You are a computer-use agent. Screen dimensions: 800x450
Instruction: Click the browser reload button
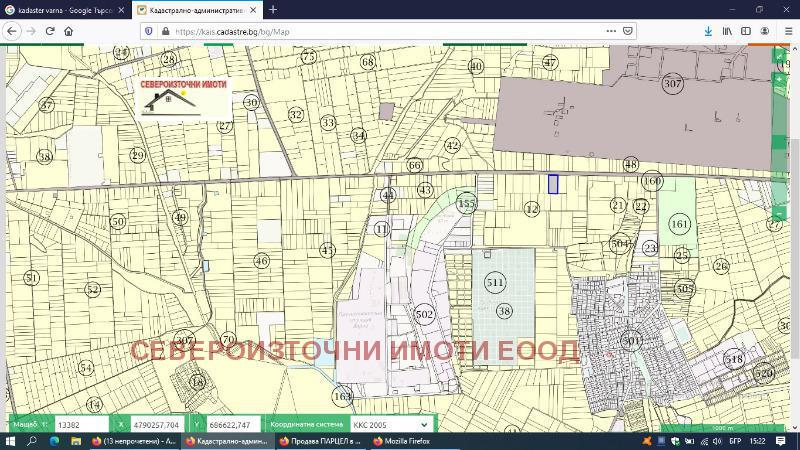click(49, 31)
